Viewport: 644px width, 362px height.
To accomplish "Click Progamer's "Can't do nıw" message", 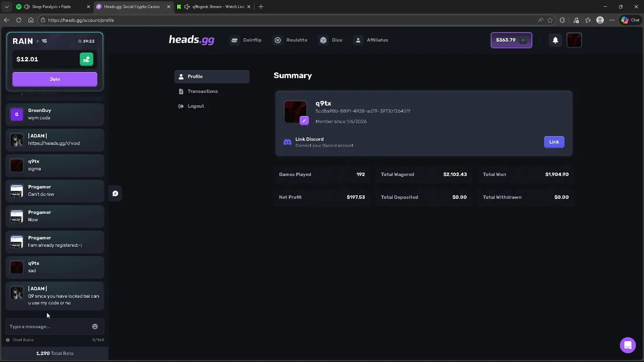I will pyautogui.click(x=41, y=194).
